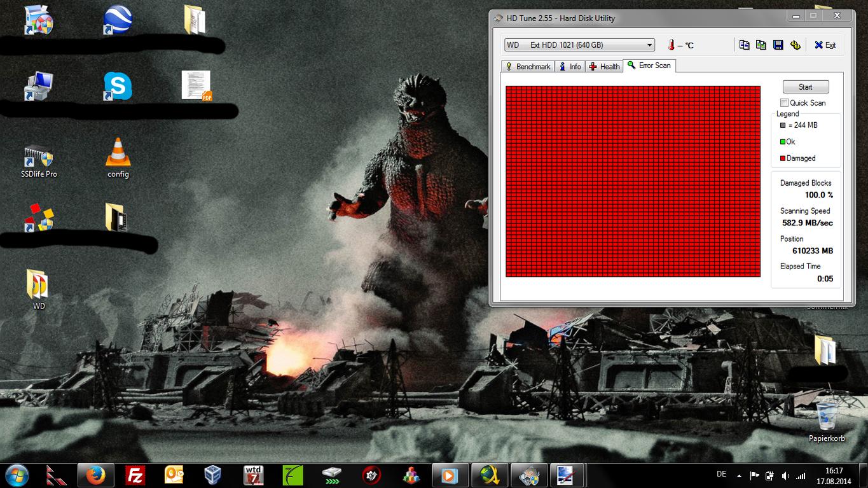Select the 0:05 elapsed time value

pyautogui.click(x=825, y=279)
